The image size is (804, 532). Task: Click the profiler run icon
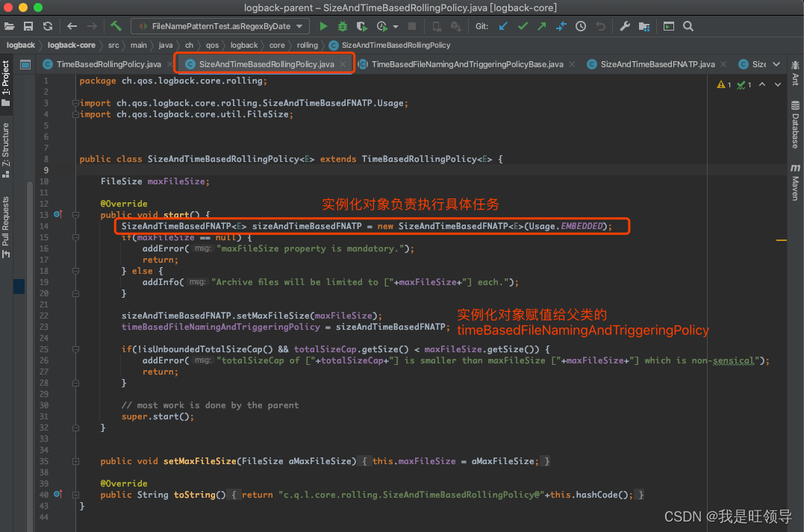click(382, 26)
